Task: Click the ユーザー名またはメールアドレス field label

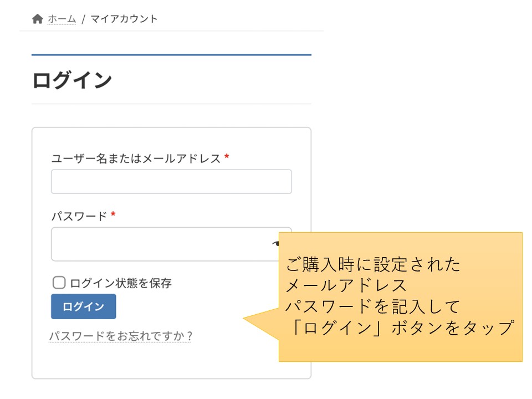Action: tap(136, 158)
